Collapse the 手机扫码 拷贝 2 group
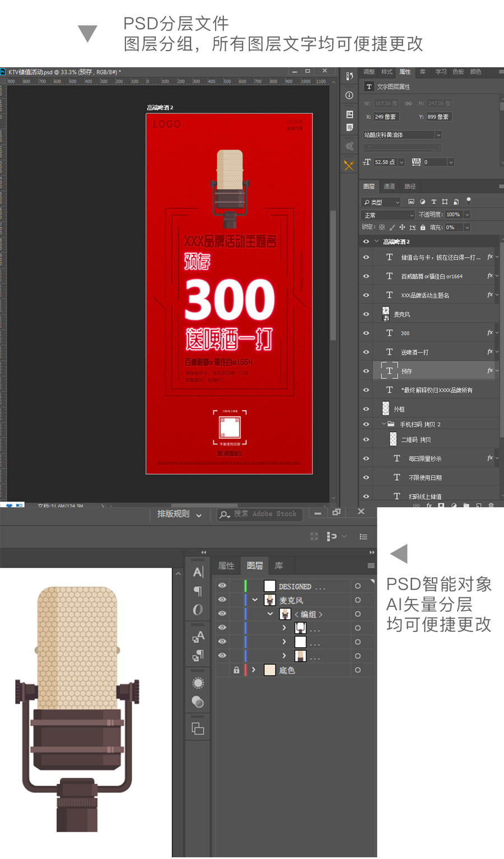Screen dimensions: 504x859 [x=384, y=424]
